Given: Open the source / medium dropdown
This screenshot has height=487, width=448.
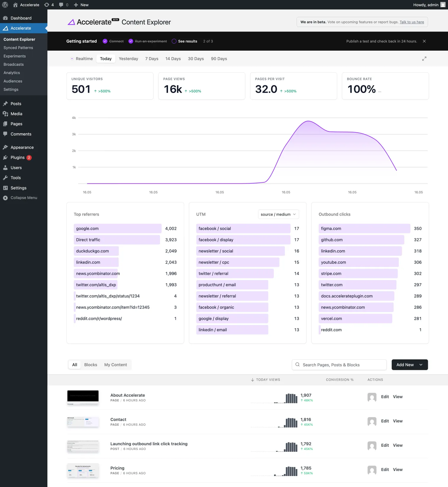Looking at the screenshot, I should click(x=279, y=214).
